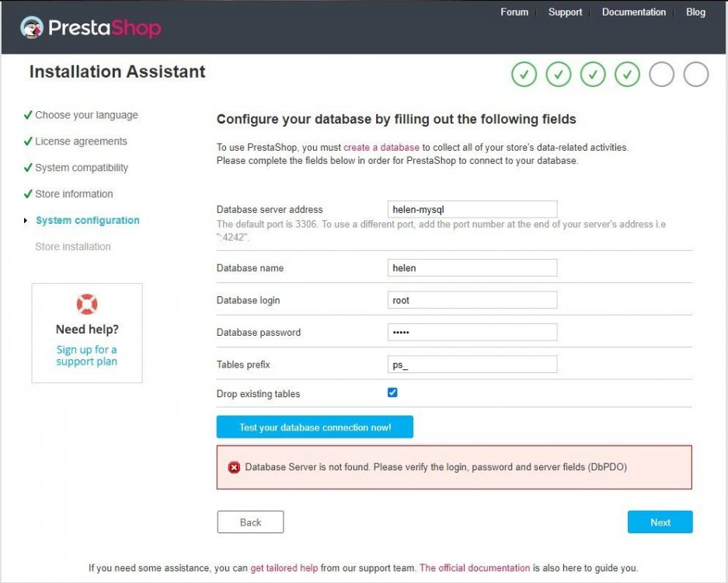The height and width of the screenshot is (583, 728).
Task: Click the PrestaShop logo icon
Action: pyautogui.click(x=32, y=28)
